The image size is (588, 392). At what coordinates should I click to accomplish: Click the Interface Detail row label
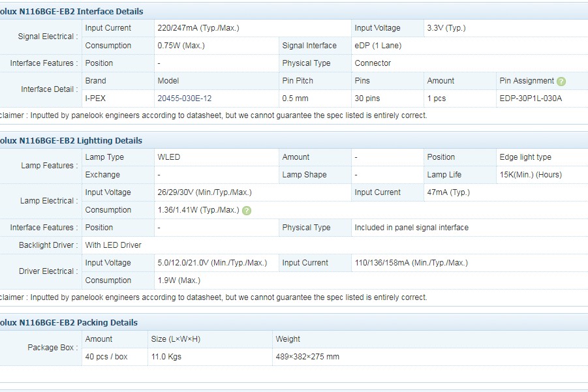50,89
